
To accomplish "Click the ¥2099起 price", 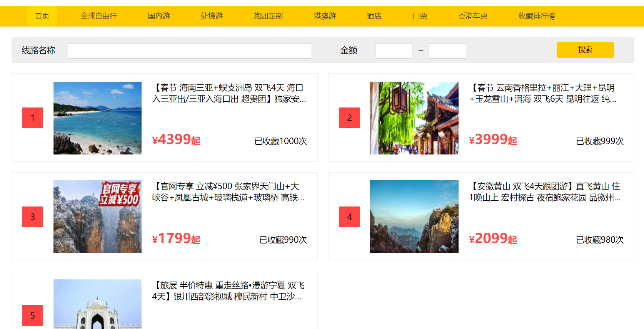I will [493, 238].
